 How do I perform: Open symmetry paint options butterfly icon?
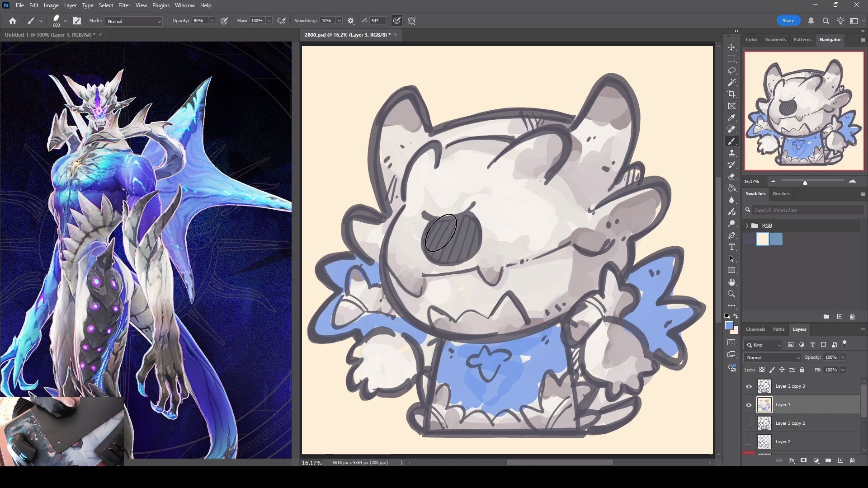pyautogui.click(x=411, y=21)
